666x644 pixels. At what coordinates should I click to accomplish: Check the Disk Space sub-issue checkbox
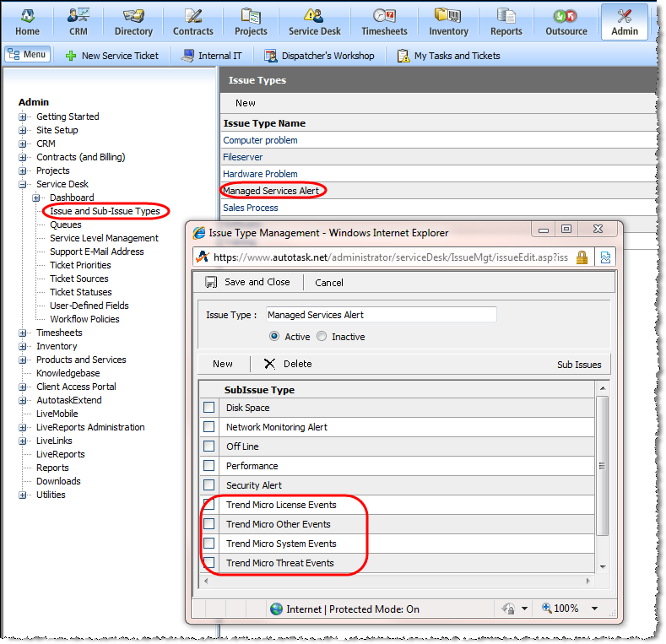pos(208,408)
